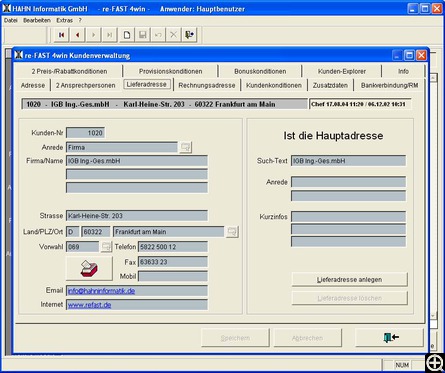Viewport: 445px width, 373px height.
Task: Open Anrede selection list button
Action: (185, 147)
